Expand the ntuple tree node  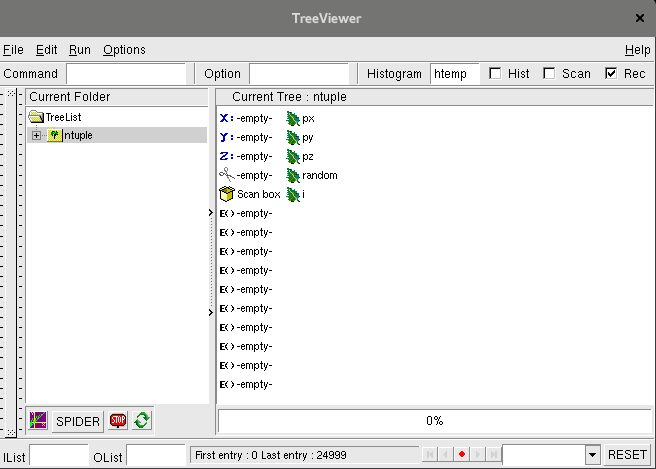pos(36,136)
